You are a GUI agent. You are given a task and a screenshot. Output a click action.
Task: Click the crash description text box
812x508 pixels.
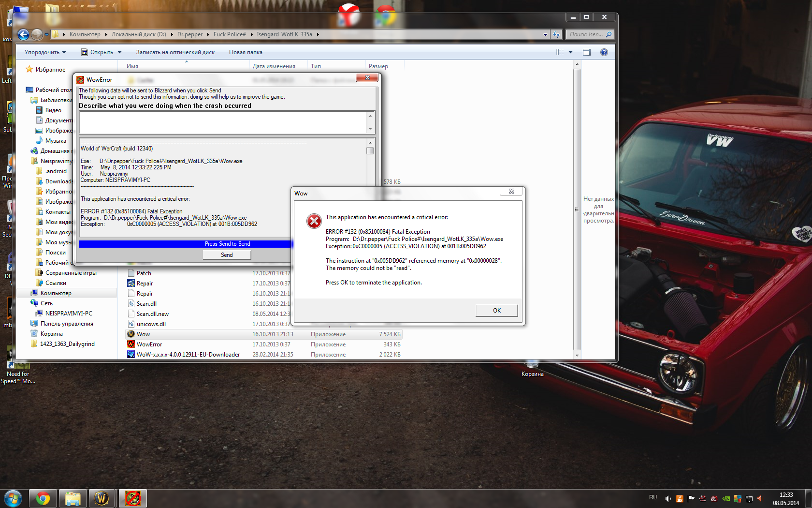coord(223,122)
